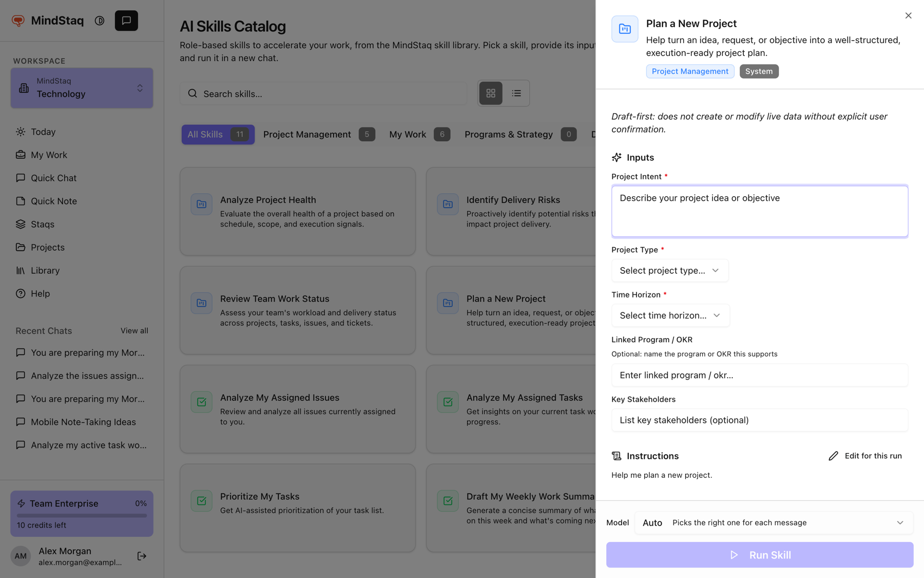Switch catalog to grid view

491,94
